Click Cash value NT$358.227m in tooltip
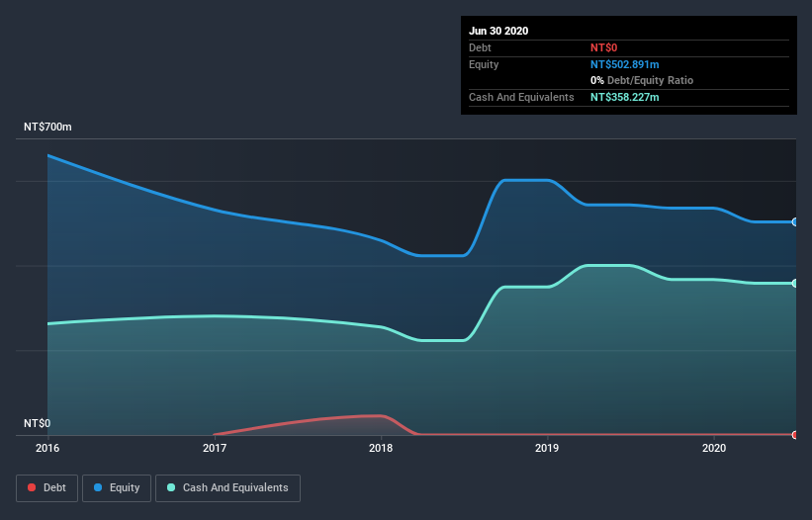This screenshot has height=520, width=812. 624,97
